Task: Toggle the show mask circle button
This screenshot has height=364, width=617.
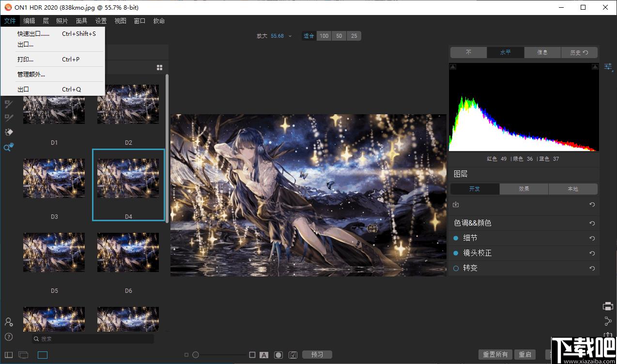Action: (x=278, y=355)
